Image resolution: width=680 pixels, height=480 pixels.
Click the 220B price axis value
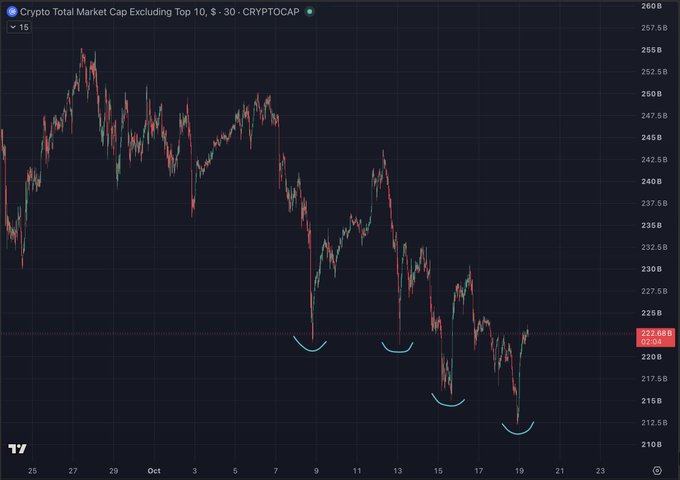coord(651,357)
